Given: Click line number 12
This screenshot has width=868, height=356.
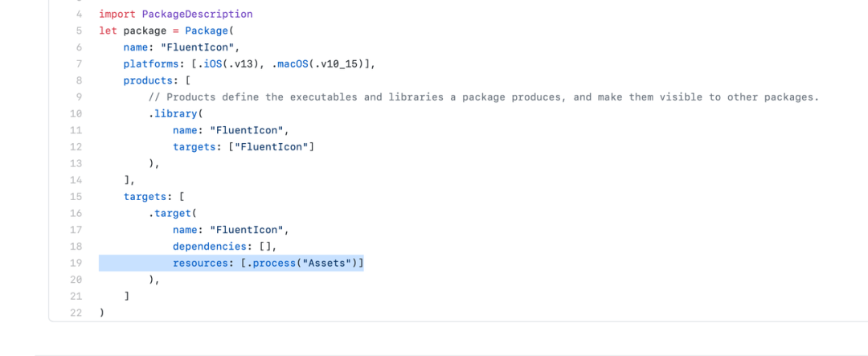Looking at the screenshot, I should (76, 147).
